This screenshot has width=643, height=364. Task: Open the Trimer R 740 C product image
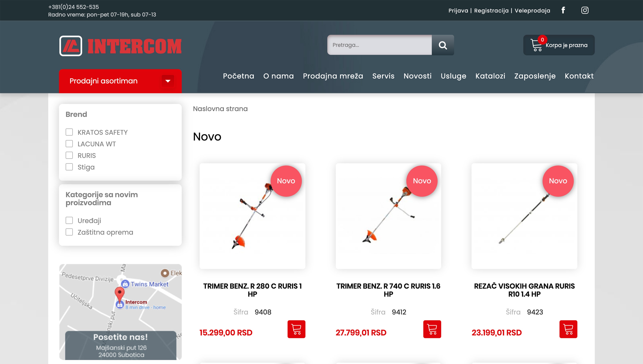388,216
